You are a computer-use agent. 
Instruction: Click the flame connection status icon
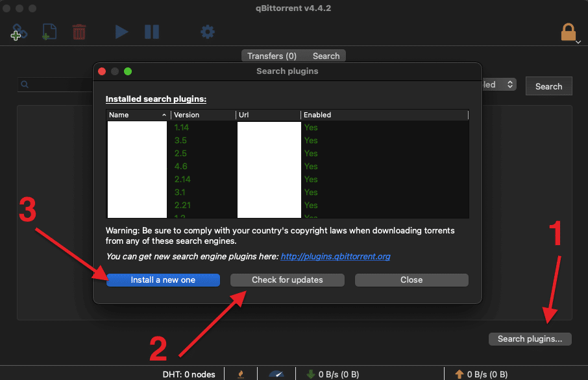(241, 374)
